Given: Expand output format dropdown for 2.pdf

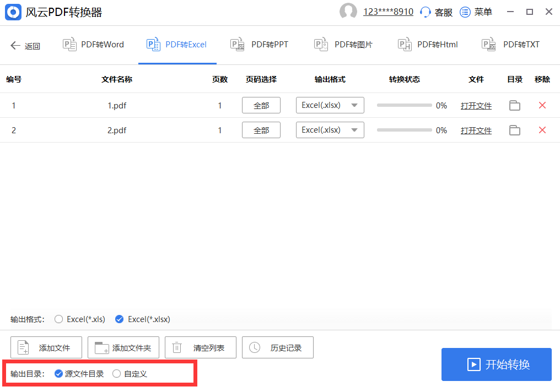Looking at the screenshot, I should click(x=330, y=130).
